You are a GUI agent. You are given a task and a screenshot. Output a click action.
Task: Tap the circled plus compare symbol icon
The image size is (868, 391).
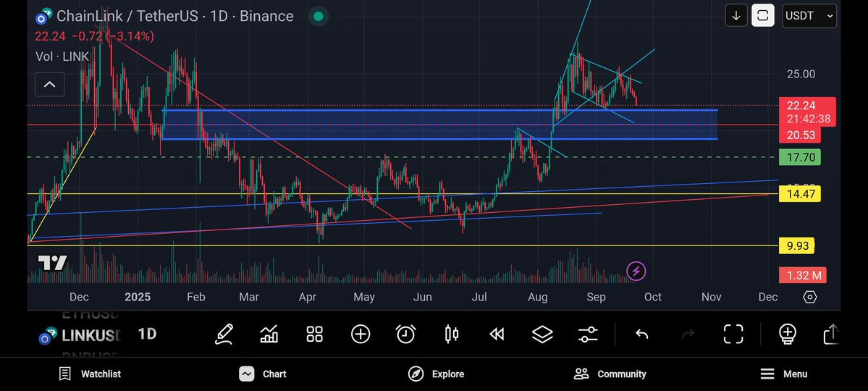(x=361, y=334)
